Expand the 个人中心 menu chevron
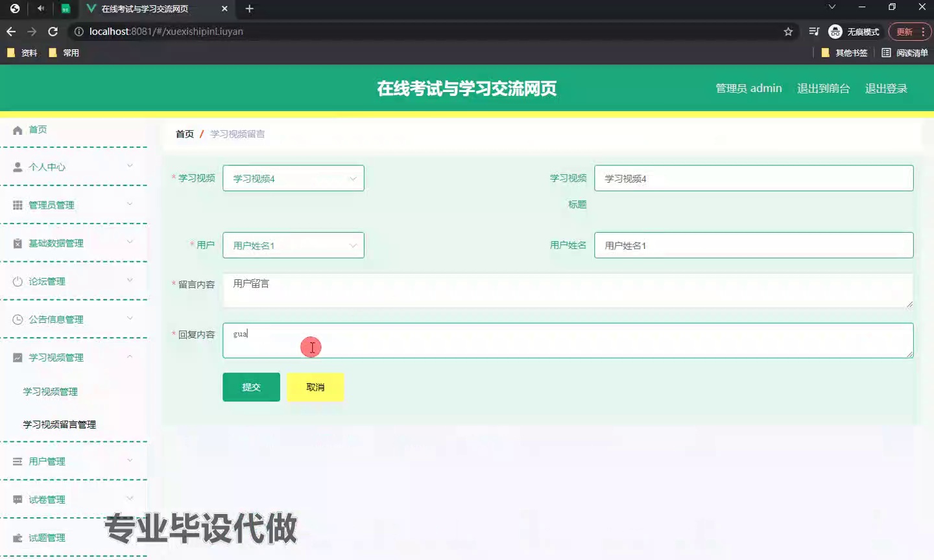The height and width of the screenshot is (560, 934). [130, 166]
